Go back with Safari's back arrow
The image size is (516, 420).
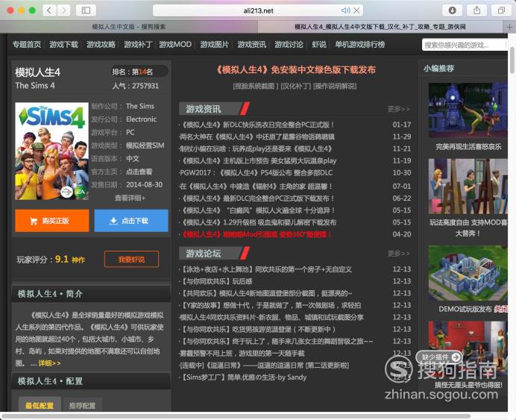coord(49,10)
